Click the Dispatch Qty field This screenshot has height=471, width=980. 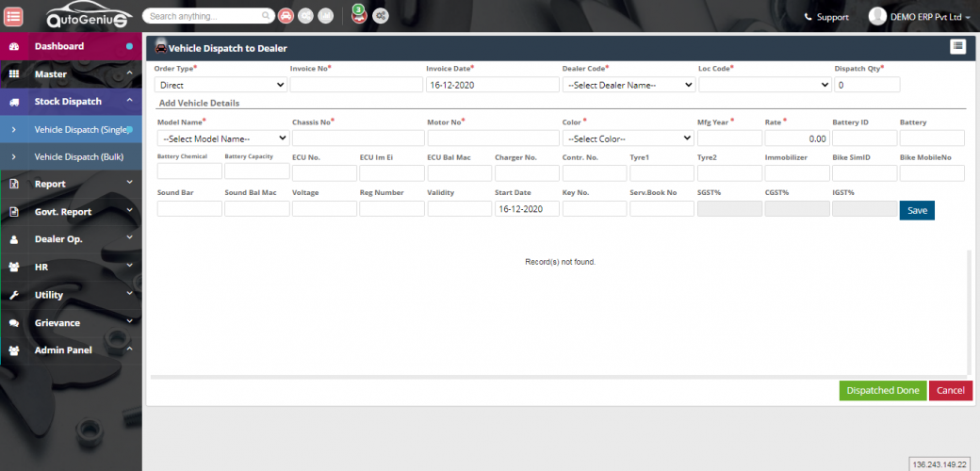(868, 85)
